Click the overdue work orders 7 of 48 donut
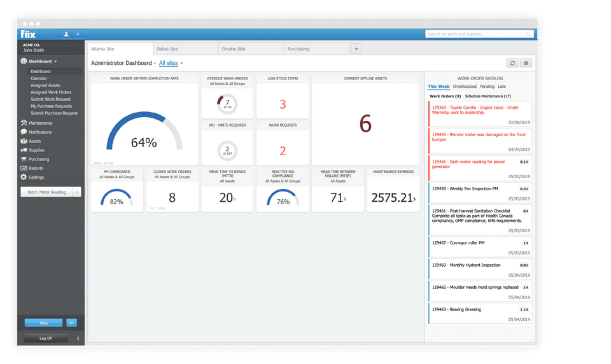 click(x=227, y=104)
